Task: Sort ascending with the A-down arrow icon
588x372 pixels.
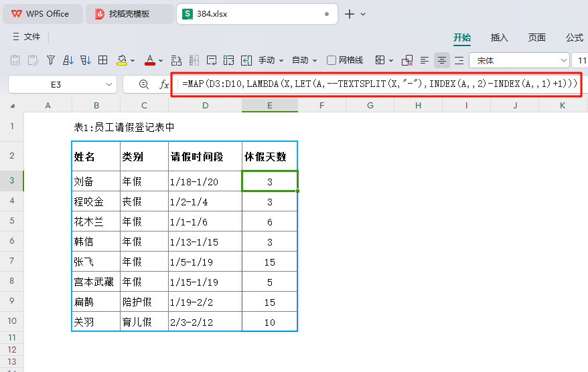Action: click(68, 60)
